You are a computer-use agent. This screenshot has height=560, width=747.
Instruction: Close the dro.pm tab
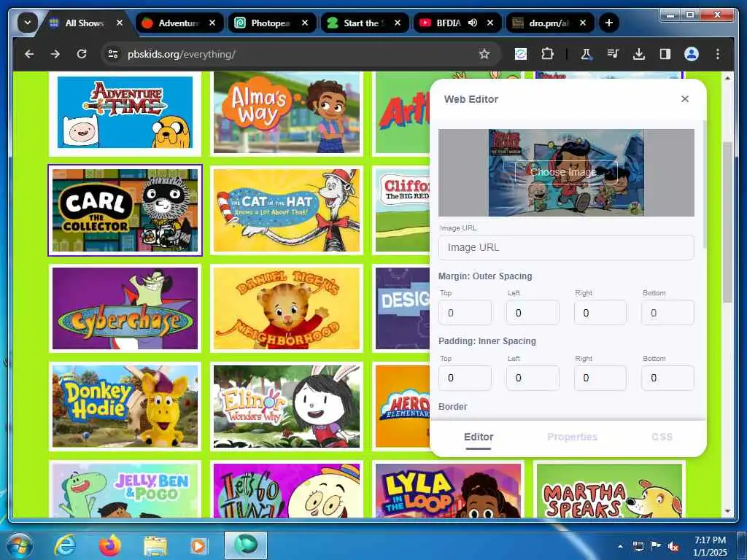click(583, 23)
